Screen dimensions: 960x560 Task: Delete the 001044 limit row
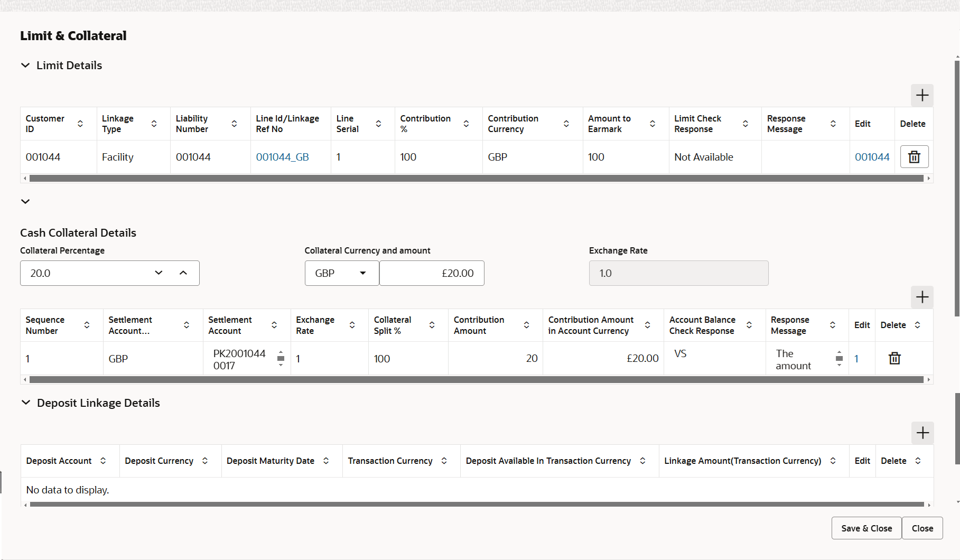click(914, 156)
